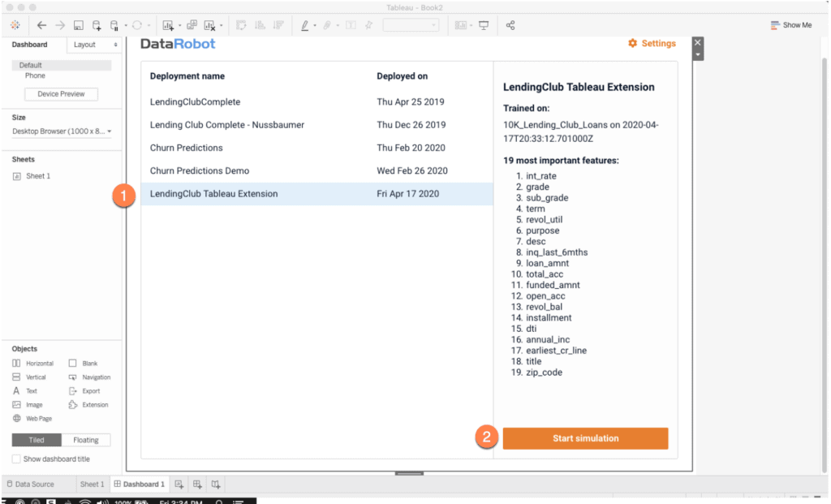This screenshot has height=504, width=831.
Task: Close the extension with the X icon
Action: [x=697, y=42]
